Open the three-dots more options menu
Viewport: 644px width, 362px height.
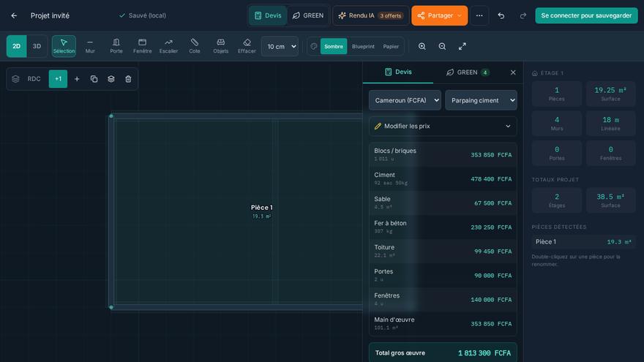(479, 15)
